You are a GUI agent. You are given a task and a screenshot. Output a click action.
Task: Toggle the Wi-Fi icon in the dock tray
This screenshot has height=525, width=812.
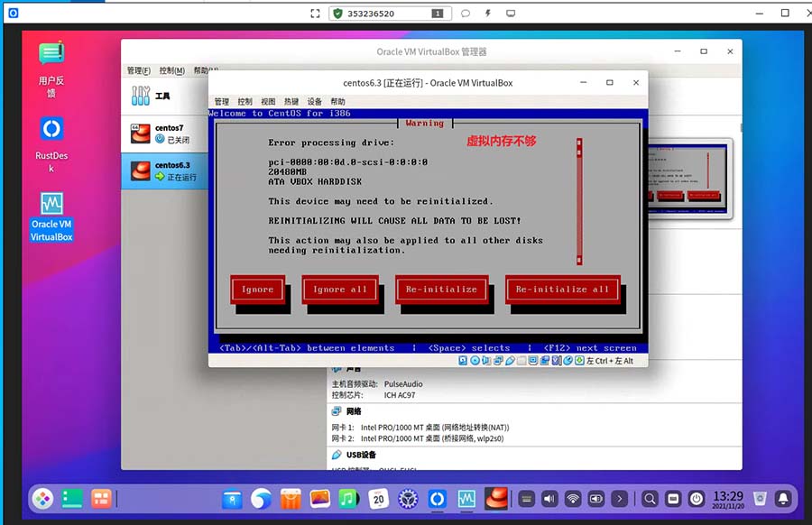(x=573, y=498)
